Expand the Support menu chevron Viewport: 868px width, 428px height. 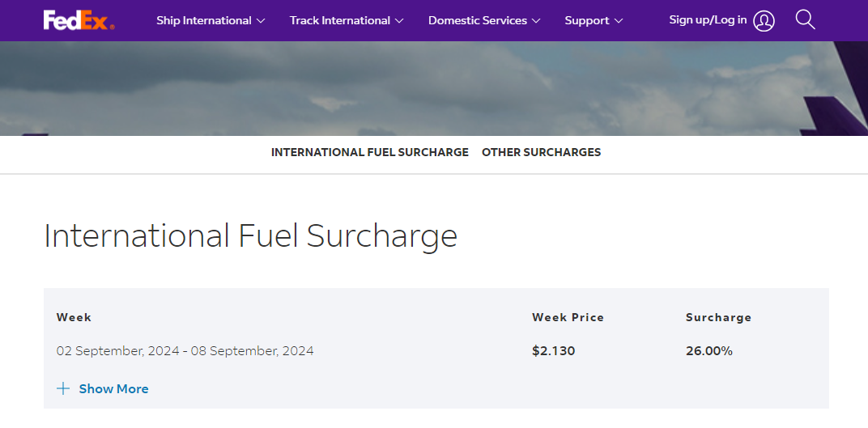619,21
